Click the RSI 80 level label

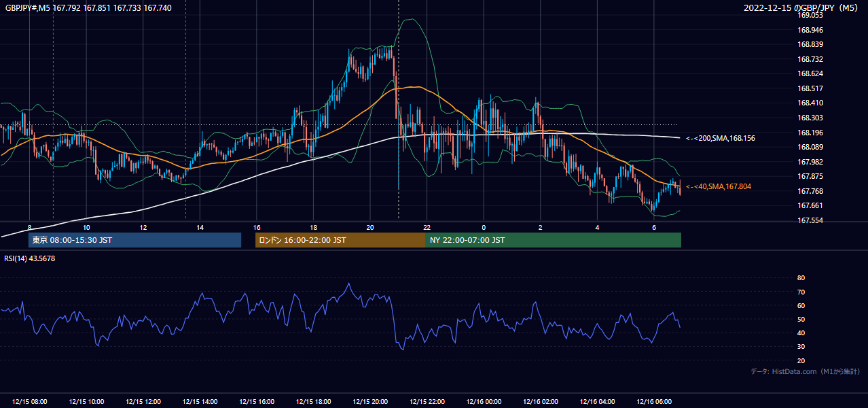tap(801, 278)
